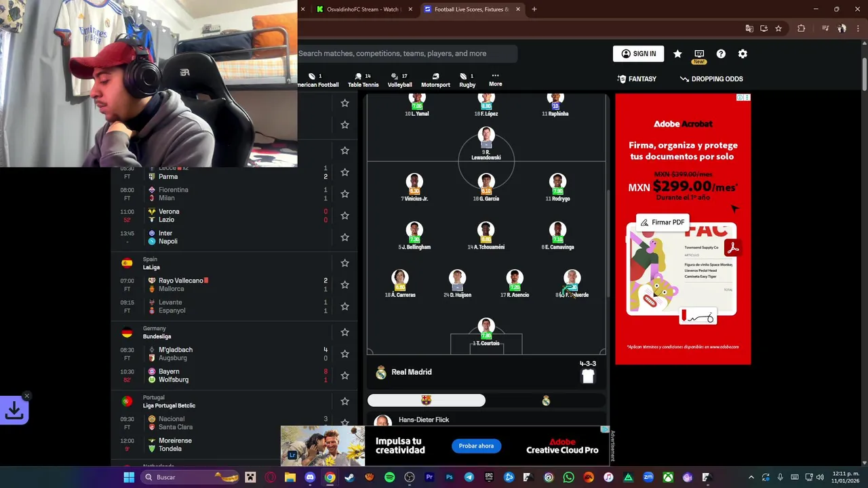Open Xbox app from the taskbar
868x488 pixels.
tap(668, 477)
